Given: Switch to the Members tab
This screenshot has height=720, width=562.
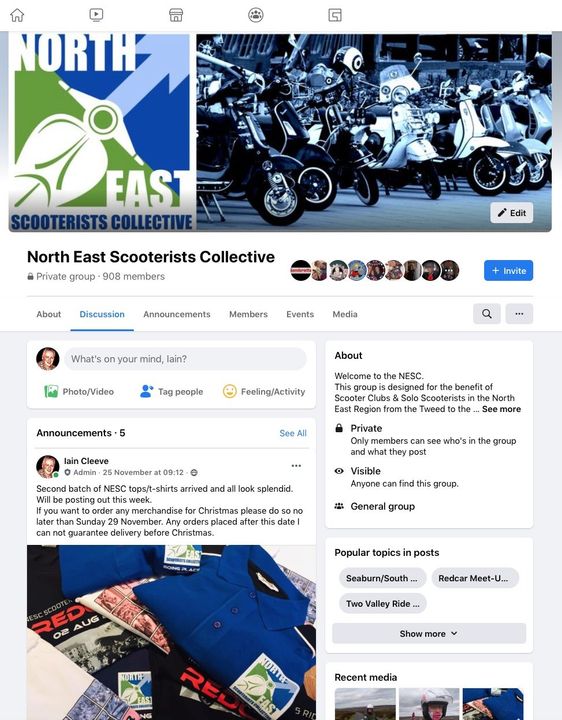Looking at the screenshot, I should tap(248, 315).
